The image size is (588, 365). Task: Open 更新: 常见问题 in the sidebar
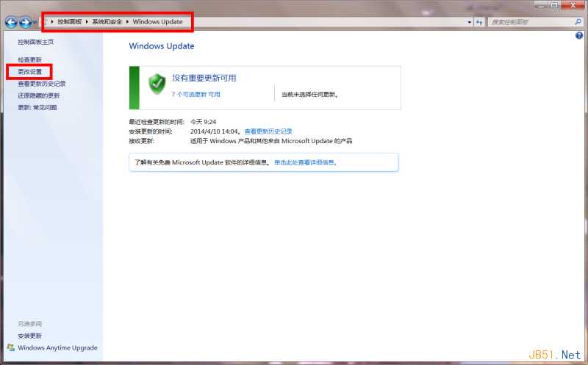[x=37, y=107]
